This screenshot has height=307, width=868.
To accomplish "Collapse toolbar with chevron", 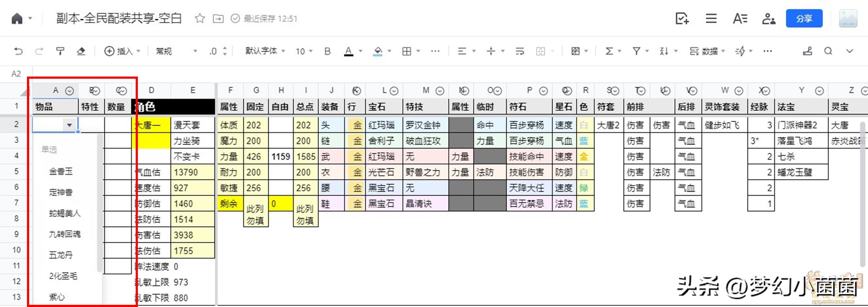I will pyautogui.click(x=849, y=51).
